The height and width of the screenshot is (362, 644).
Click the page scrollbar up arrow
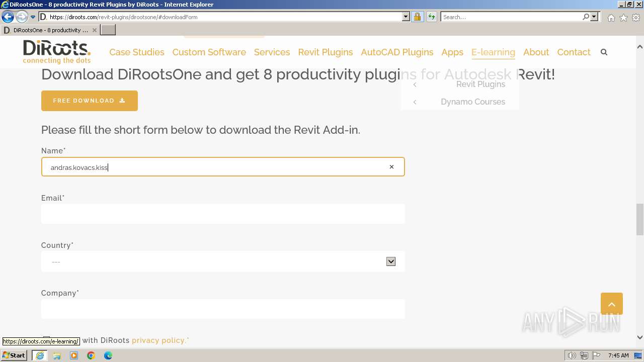pos(640,46)
